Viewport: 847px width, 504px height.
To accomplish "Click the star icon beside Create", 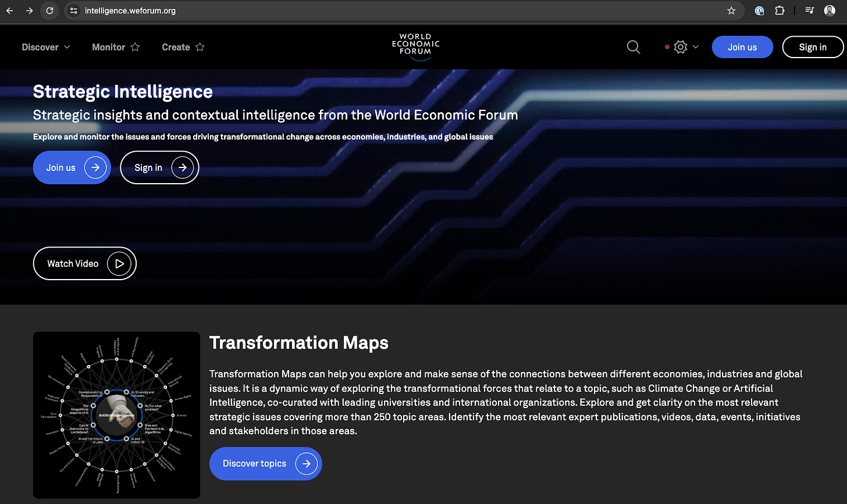I will pos(200,47).
